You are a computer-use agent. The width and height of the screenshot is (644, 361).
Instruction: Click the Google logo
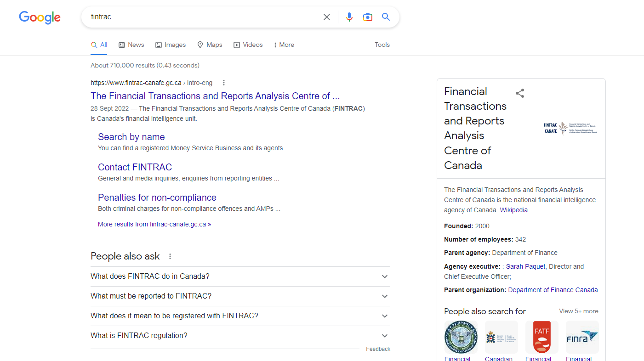coord(40,17)
